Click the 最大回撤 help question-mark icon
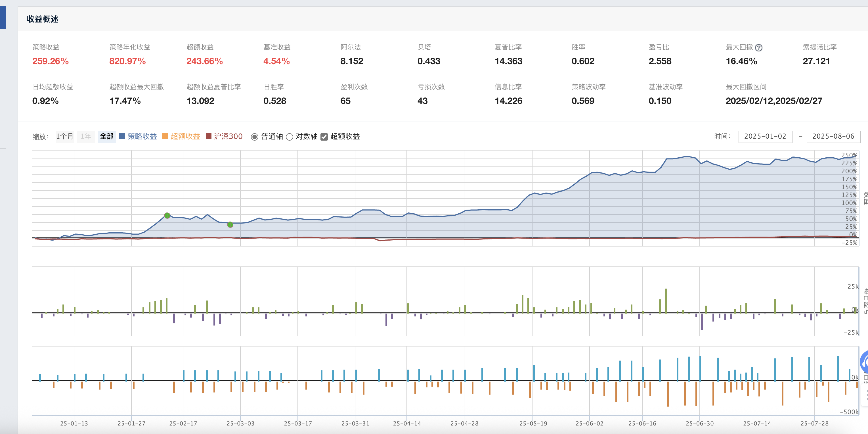The height and width of the screenshot is (434, 868). (x=758, y=47)
